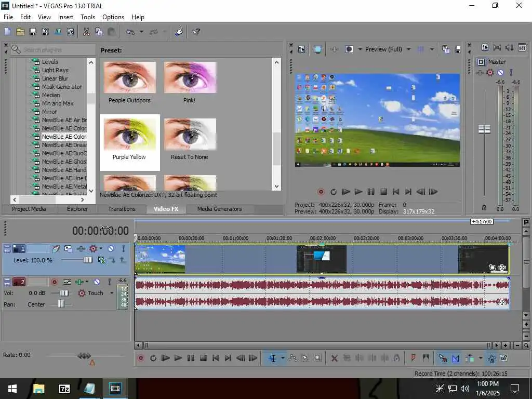
Task: Open Auto Ripple mode dropdown arrow
Action: (x=481, y=358)
